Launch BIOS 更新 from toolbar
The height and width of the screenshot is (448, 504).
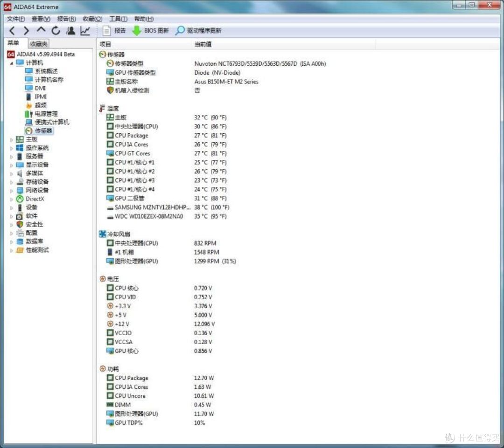tap(150, 30)
